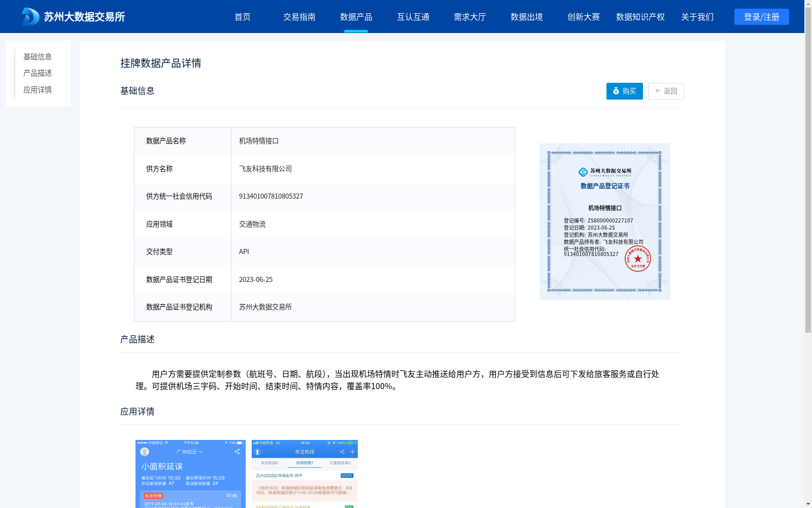Select the 苏州大数据交易所 table cell value

click(265, 307)
